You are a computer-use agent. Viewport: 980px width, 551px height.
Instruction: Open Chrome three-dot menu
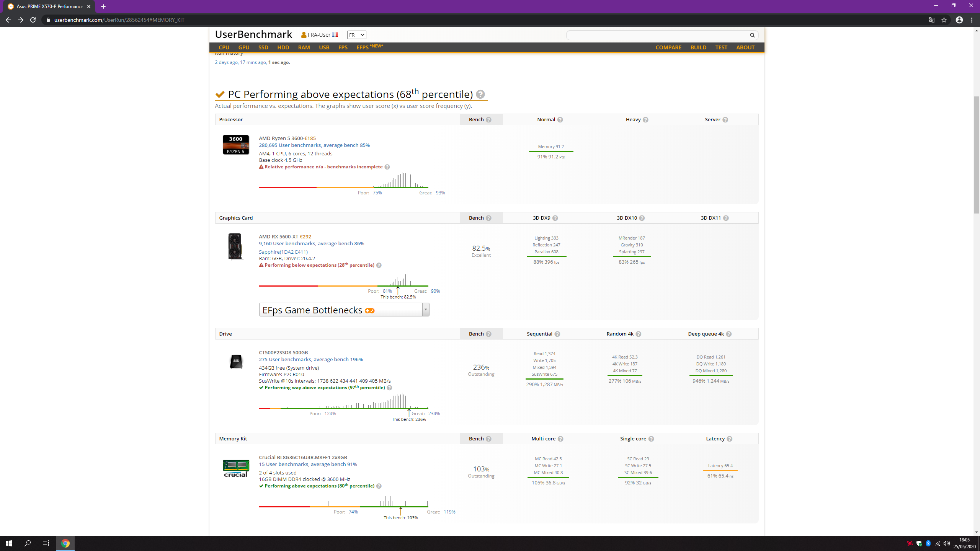pyautogui.click(x=972, y=20)
